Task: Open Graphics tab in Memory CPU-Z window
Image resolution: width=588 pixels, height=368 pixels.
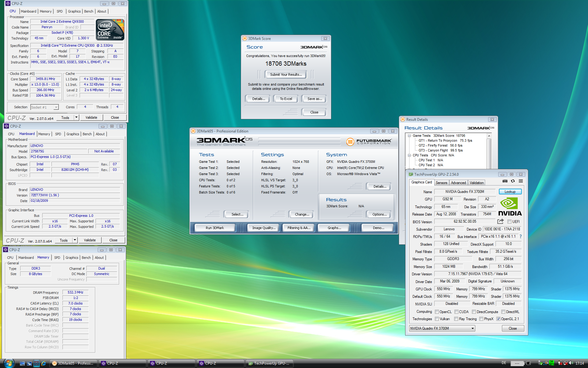Action: point(72,258)
